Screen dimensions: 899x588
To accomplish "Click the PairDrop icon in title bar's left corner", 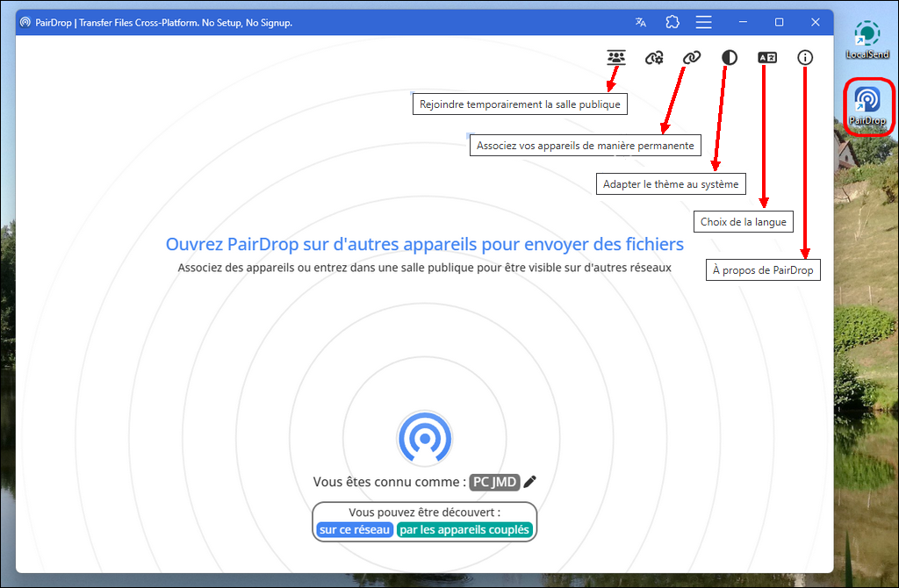I will click(x=25, y=22).
